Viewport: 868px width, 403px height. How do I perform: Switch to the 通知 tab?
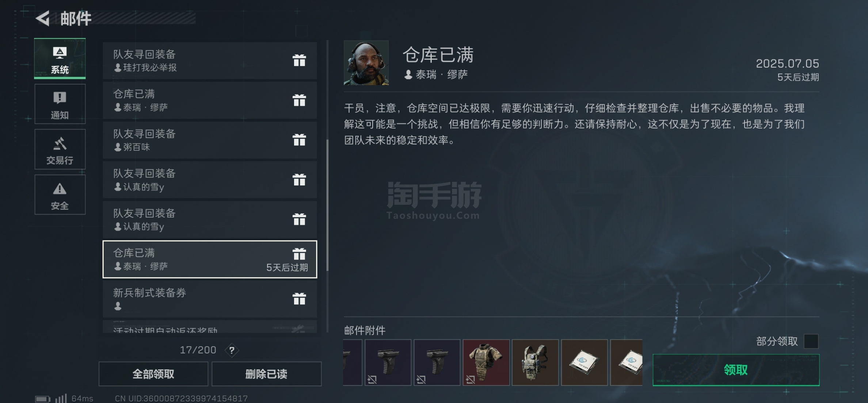[60, 104]
